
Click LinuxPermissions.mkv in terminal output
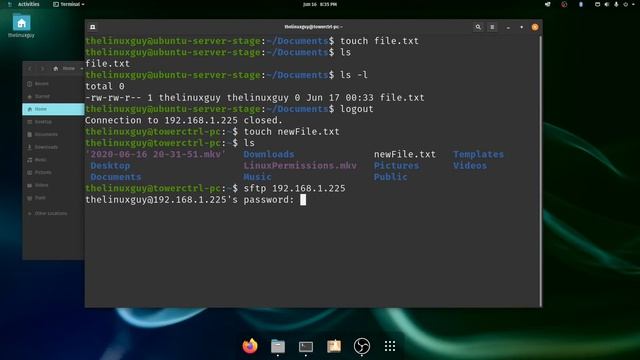coord(300,166)
